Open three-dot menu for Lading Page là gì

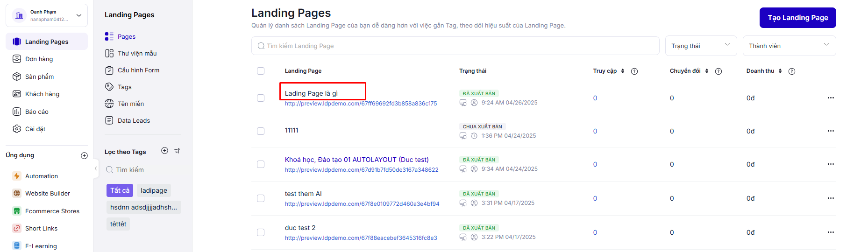[x=830, y=98]
